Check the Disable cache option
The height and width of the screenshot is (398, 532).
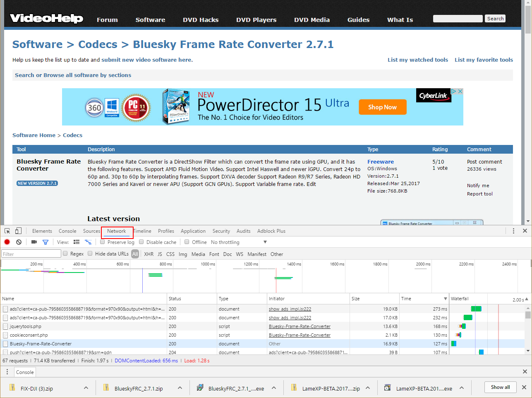point(141,242)
